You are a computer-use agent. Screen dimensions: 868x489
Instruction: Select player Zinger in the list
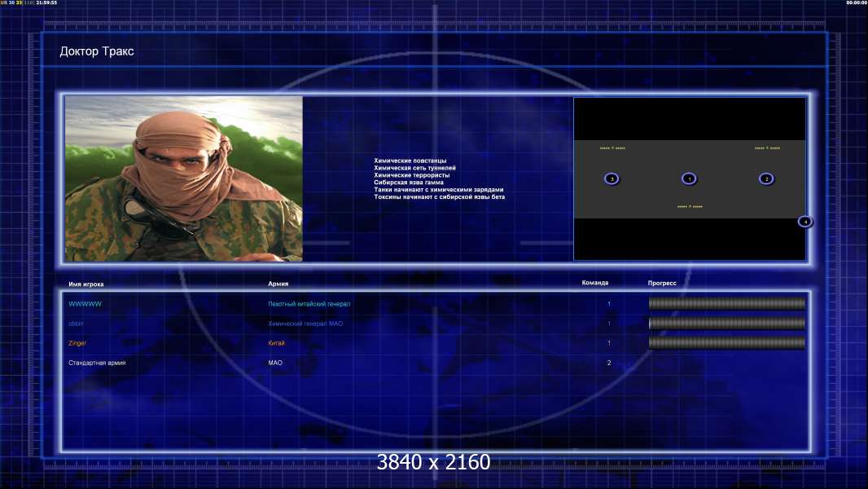[x=77, y=343]
